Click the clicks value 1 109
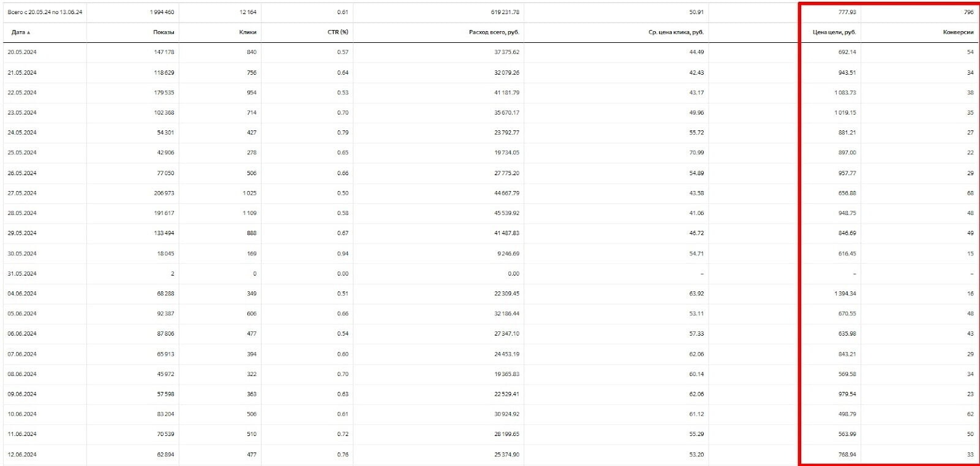 tap(249, 213)
